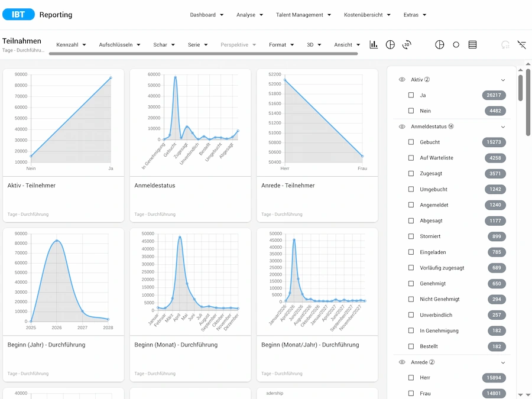Open the Ansicht dropdown
Image resolution: width=532 pixels, height=399 pixels.
click(x=347, y=44)
